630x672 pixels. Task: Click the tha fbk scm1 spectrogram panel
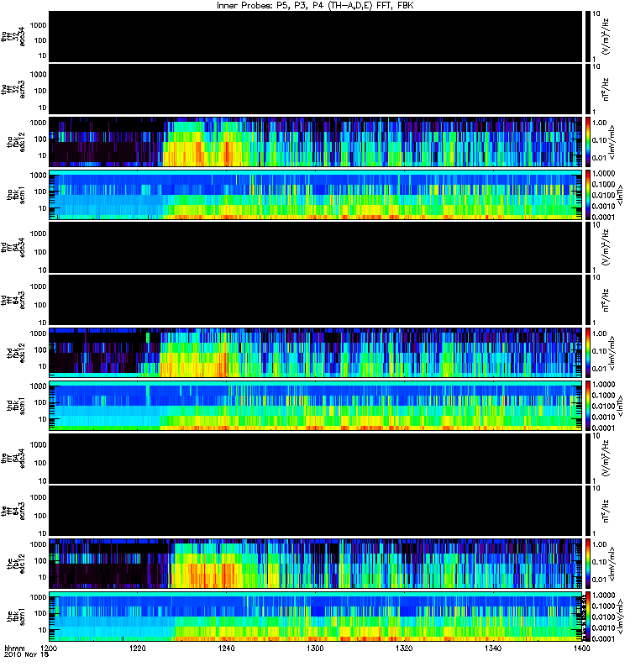click(x=316, y=195)
